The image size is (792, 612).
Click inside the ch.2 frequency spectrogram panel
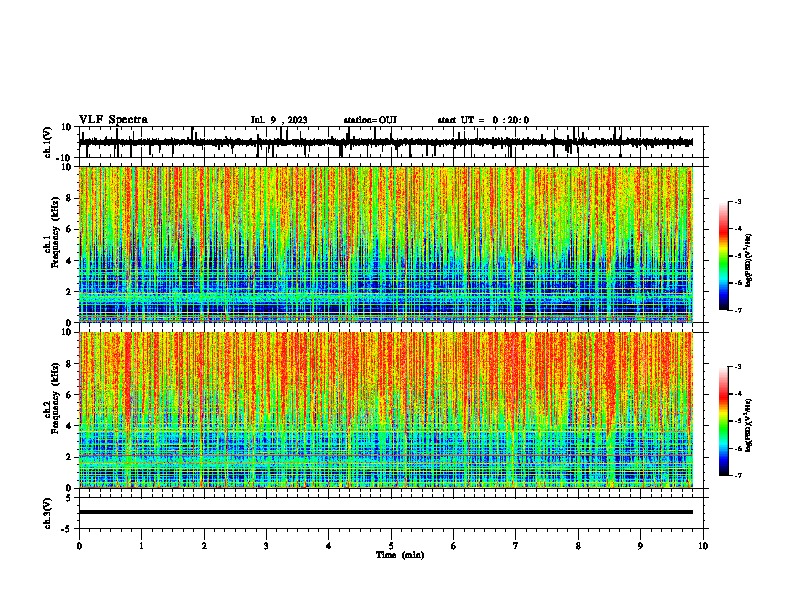pyautogui.click(x=386, y=410)
